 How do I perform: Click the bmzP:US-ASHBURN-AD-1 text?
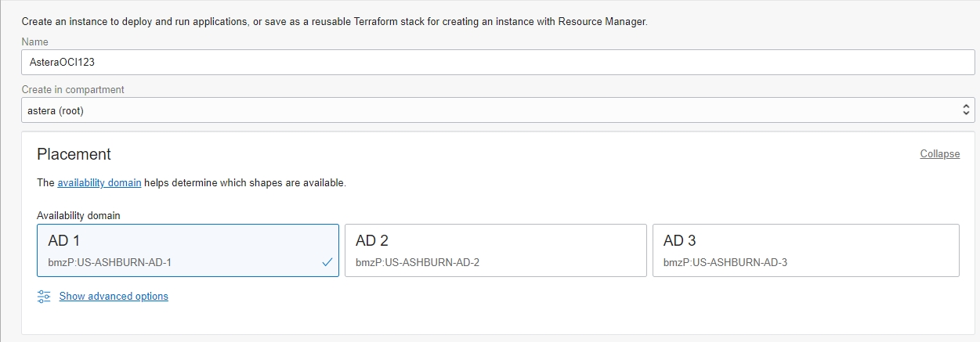click(x=110, y=262)
